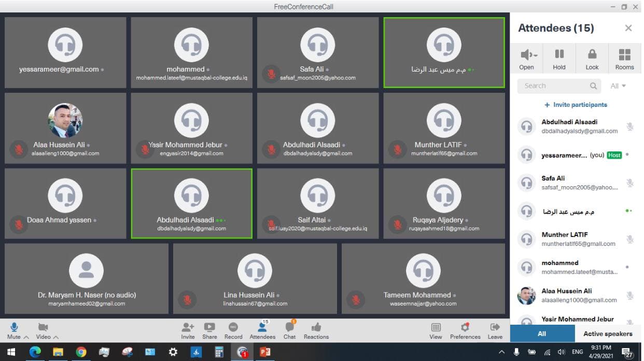Select the Dr. Maryam H. Naser video tile
Viewport: 644px width, 361px height.
[87, 279]
